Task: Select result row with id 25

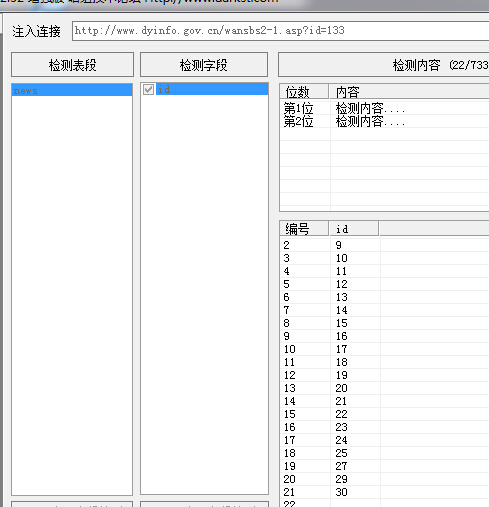Action: point(385,453)
